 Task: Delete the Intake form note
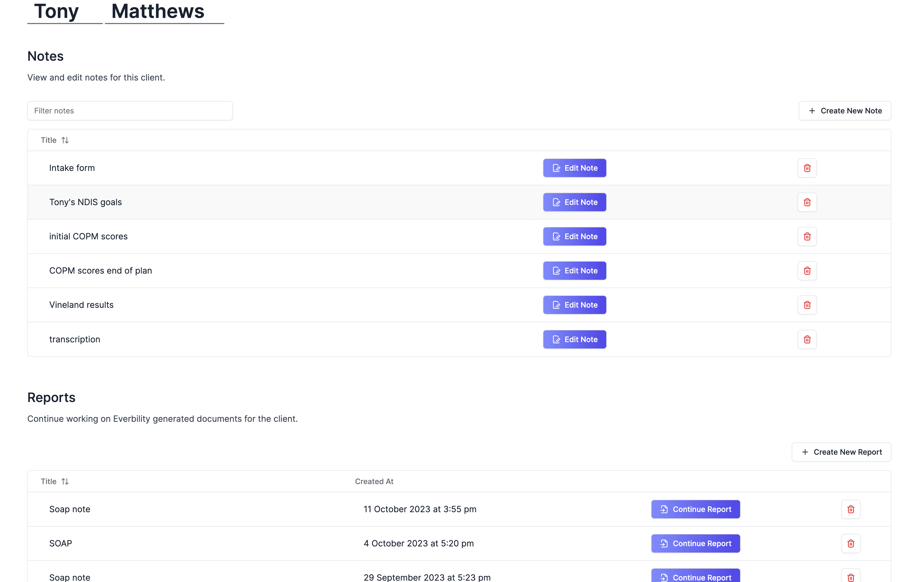(x=806, y=168)
